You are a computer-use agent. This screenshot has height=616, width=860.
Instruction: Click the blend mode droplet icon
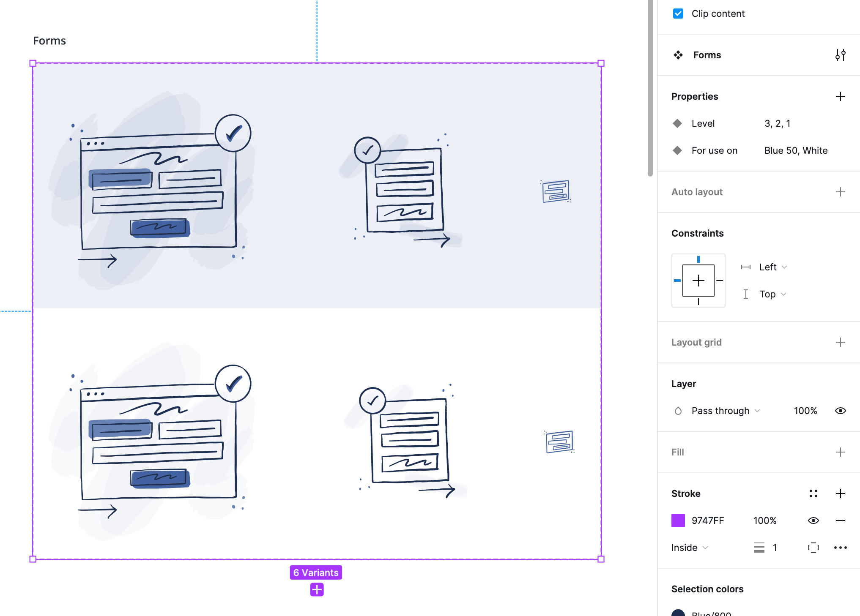pos(678,411)
